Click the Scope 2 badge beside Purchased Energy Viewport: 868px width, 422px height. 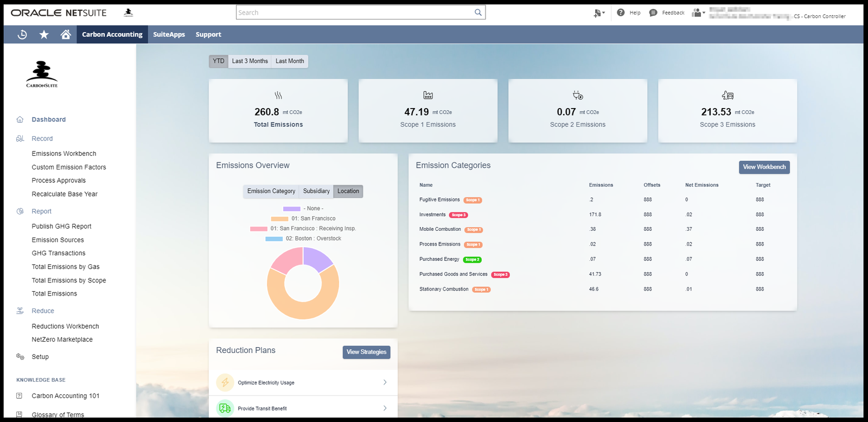point(473,260)
